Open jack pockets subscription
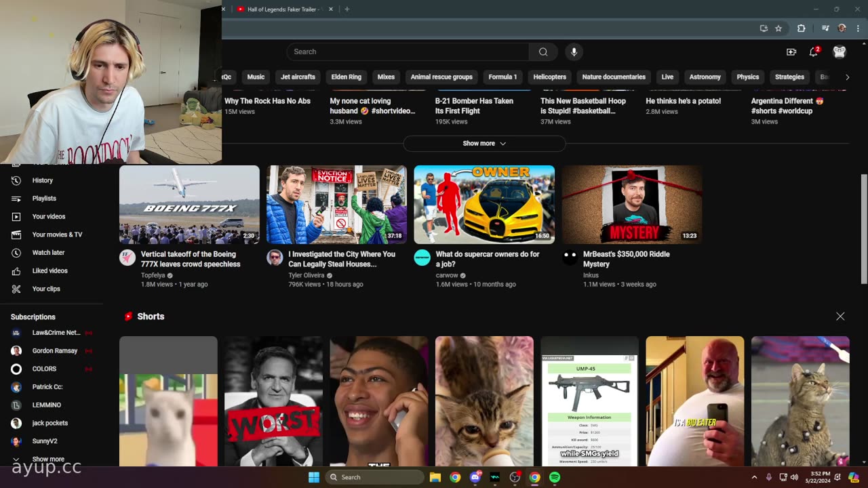 pyautogui.click(x=52, y=423)
